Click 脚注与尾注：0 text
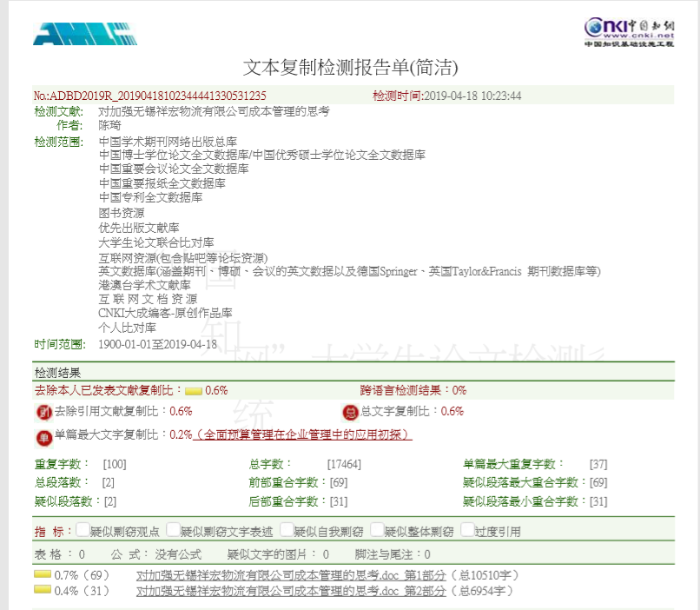This screenshot has height=610, width=700. point(393,554)
